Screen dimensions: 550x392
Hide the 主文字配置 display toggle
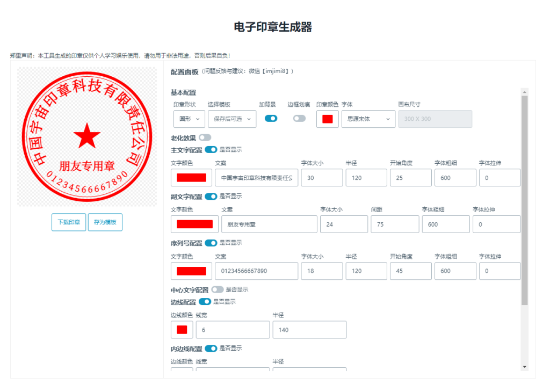(x=210, y=150)
